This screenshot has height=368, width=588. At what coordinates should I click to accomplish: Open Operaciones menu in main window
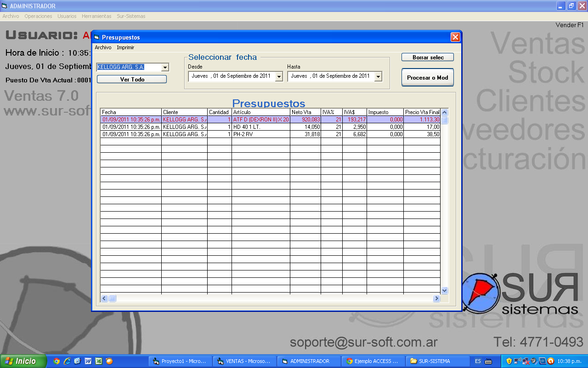click(38, 16)
